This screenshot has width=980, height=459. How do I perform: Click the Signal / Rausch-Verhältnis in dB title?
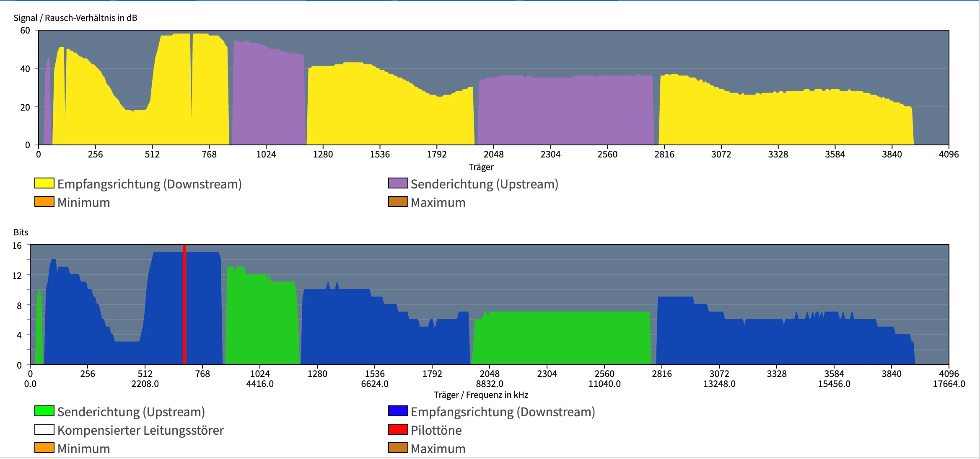75,18
